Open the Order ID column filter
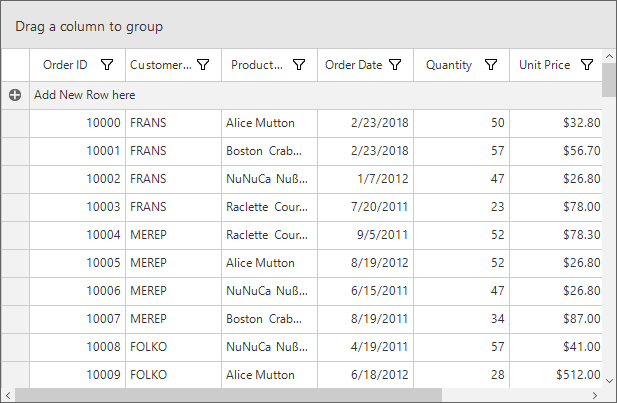Screen dimensions: 617x403 (x=107, y=65)
